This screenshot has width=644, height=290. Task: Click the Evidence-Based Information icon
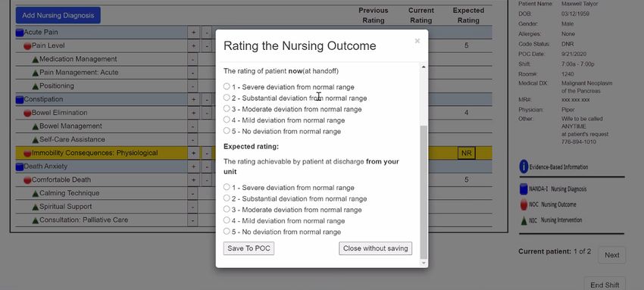[x=524, y=167]
